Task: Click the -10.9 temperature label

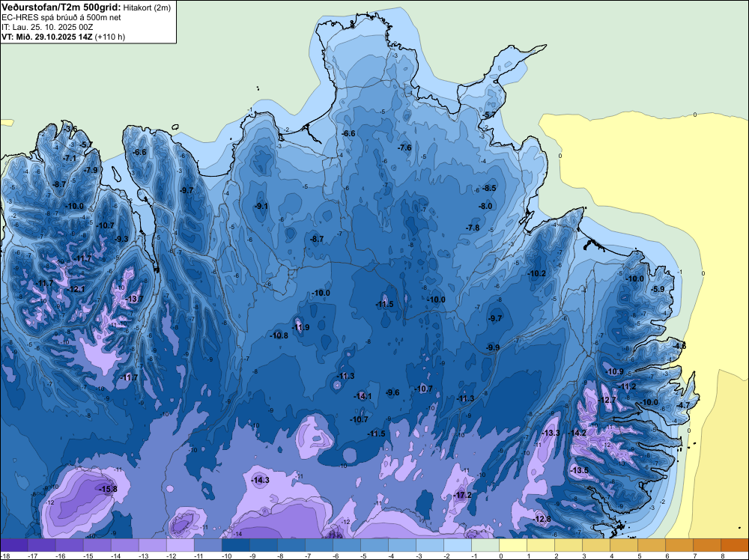Action: tap(615, 371)
